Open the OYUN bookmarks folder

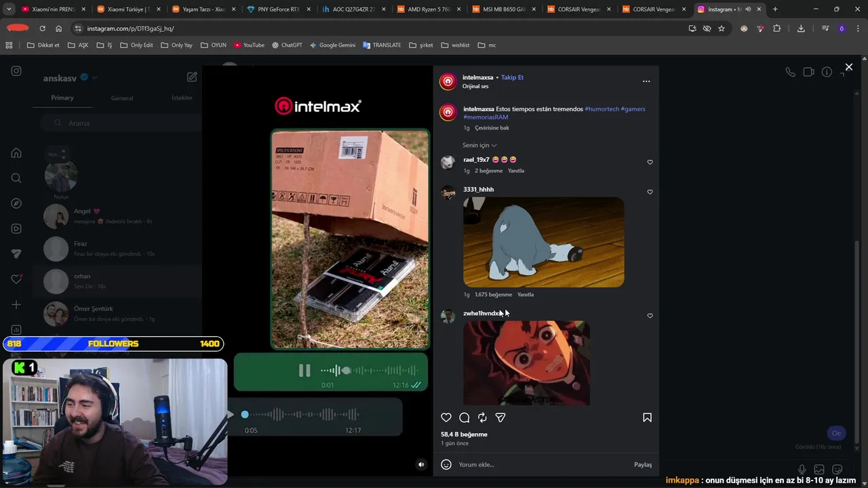coord(214,45)
